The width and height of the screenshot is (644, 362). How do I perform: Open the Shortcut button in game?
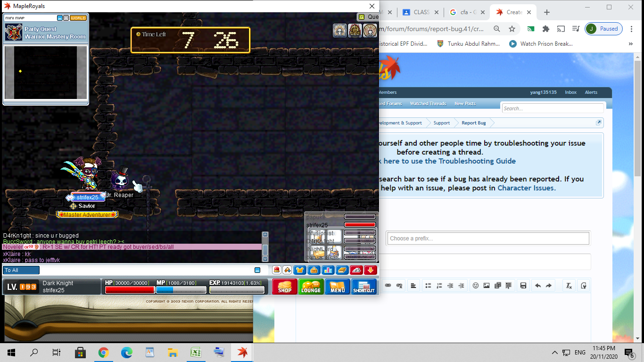tap(364, 287)
